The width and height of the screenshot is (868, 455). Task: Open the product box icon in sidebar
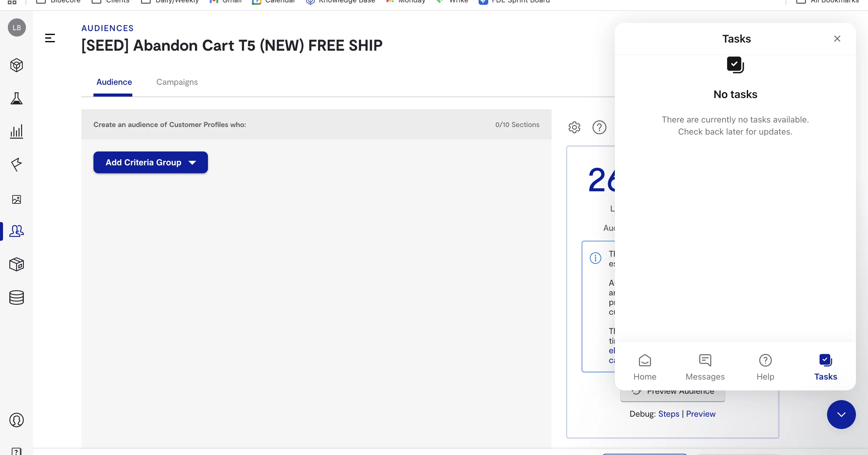point(16,264)
